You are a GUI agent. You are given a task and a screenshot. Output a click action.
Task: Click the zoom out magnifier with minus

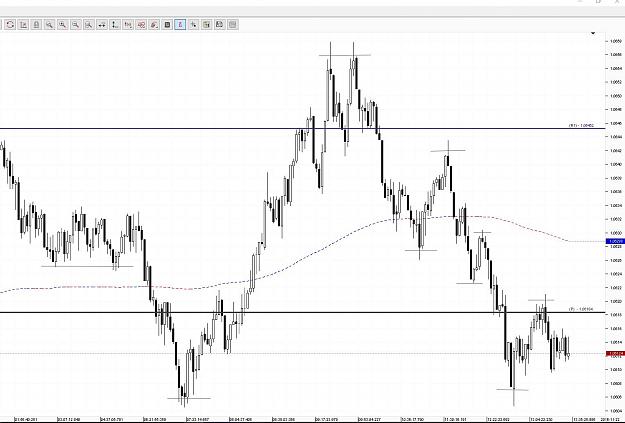(76, 25)
